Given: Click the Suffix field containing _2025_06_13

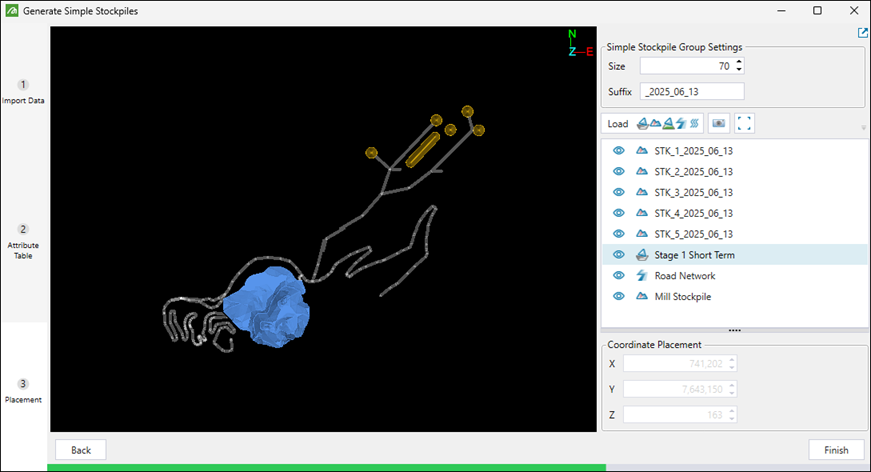Looking at the screenshot, I should pos(692,92).
